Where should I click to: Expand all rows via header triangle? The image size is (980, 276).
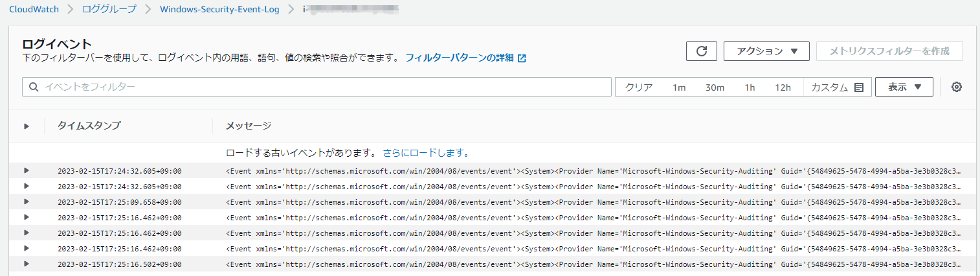(27, 126)
